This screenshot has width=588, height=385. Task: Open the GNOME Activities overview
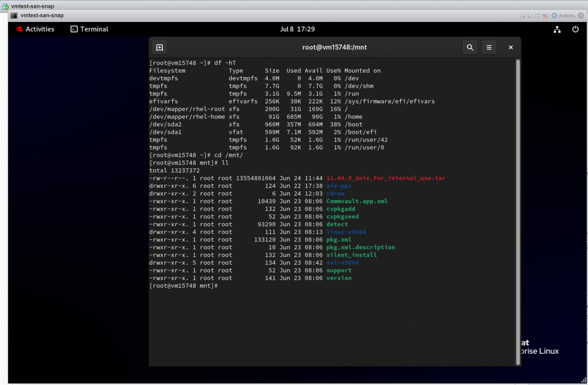pyautogui.click(x=35, y=29)
